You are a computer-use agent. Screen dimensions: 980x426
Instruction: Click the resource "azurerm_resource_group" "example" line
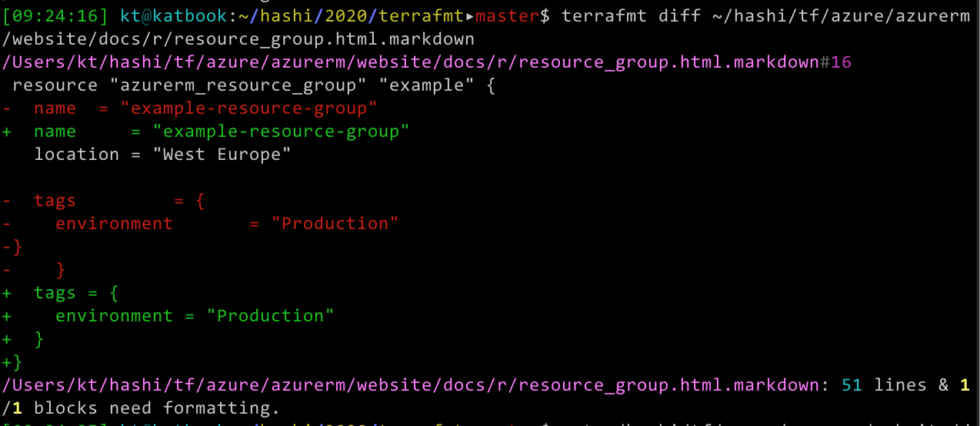(254, 85)
